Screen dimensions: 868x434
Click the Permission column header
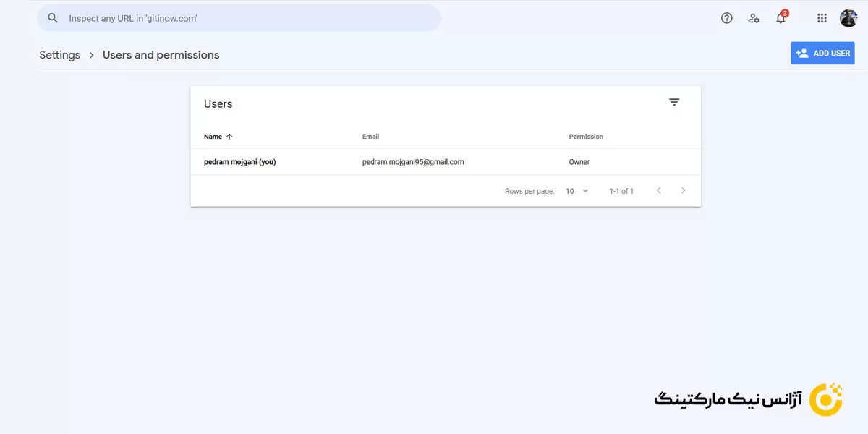click(x=586, y=137)
